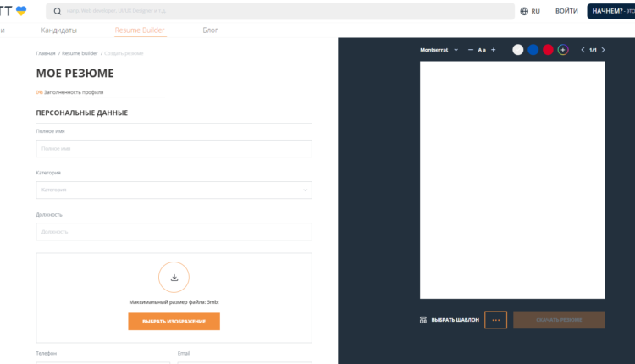Click the Максимальный размер файла text
Image resolution: width=635 pixels, height=364 pixels.
pyautogui.click(x=174, y=302)
